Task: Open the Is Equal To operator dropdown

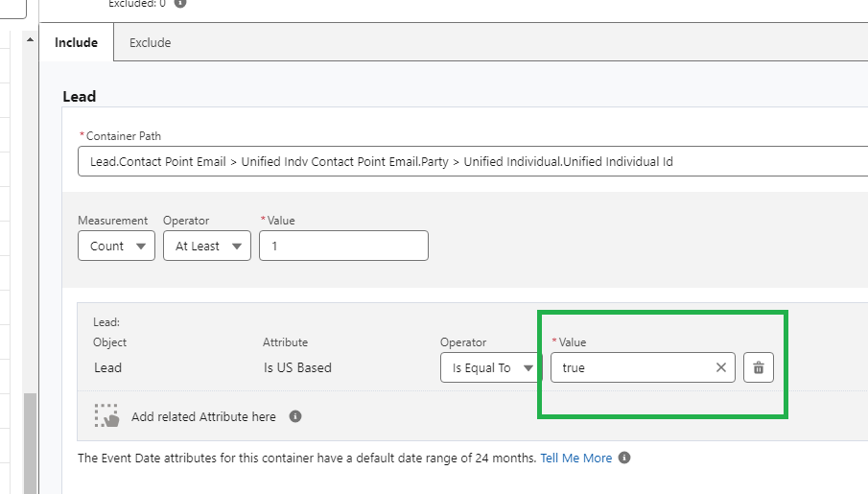Action: pos(491,367)
